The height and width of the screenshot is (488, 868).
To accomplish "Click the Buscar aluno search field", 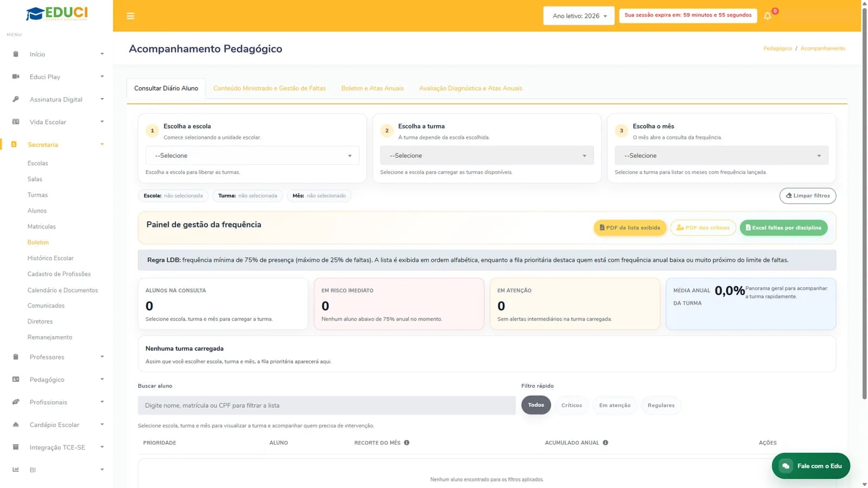I will (x=327, y=406).
